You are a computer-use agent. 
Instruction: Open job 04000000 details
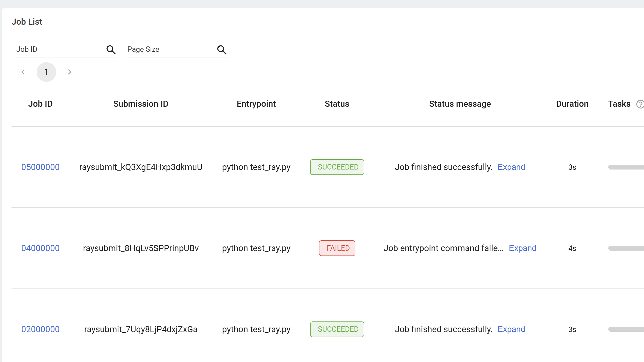tap(40, 248)
